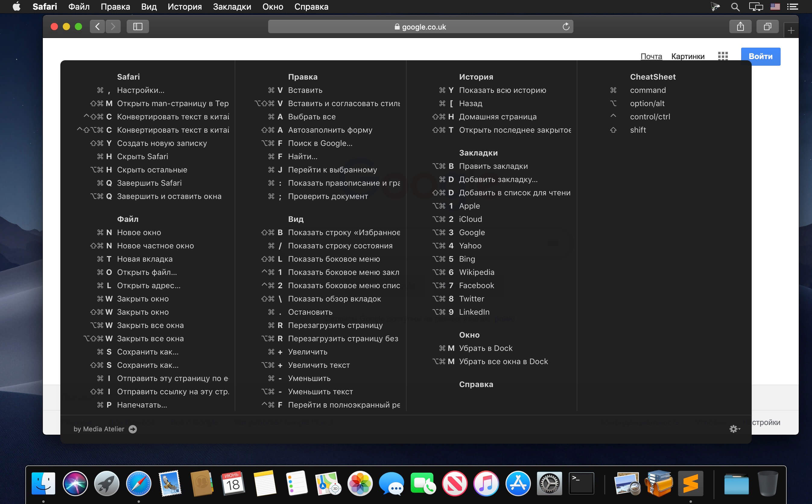Reload the page using address bar icon
Viewport: 812px width, 504px height.
click(566, 27)
